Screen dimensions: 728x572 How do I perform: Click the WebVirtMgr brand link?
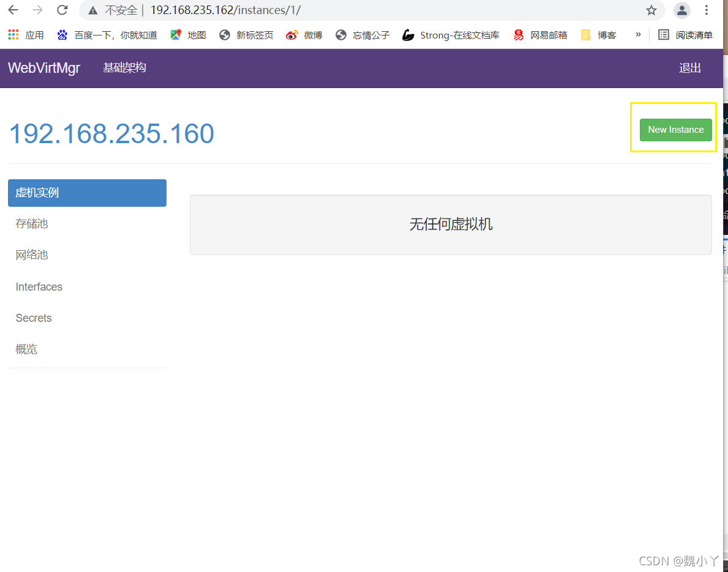point(44,68)
